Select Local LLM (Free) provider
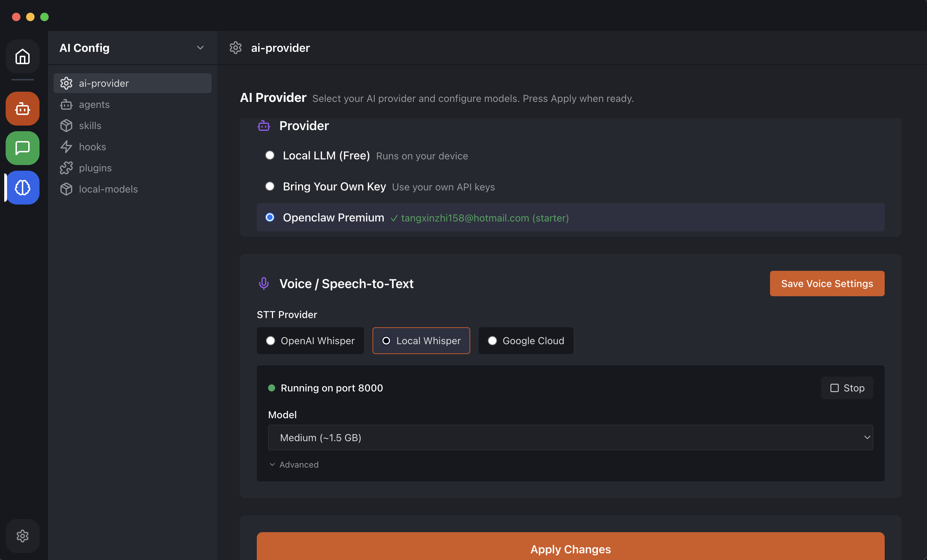 [270, 155]
